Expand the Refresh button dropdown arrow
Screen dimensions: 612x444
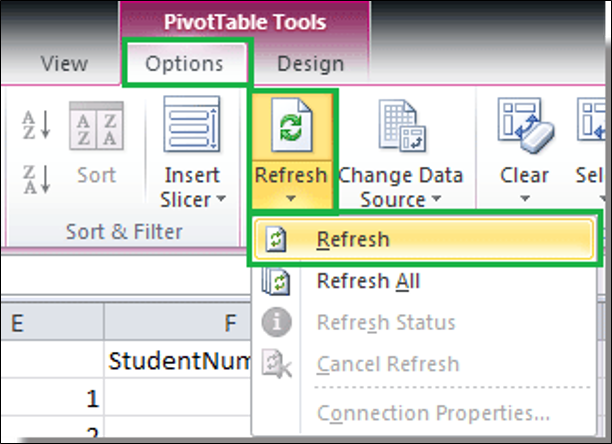pos(290,199)
